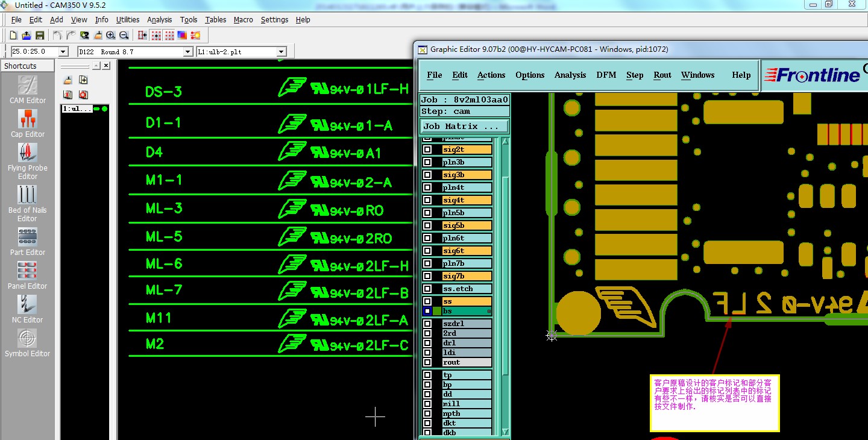Open Actions menu in Graphic Editor
This screenshot has width=868, height=440.
[491, 75]
